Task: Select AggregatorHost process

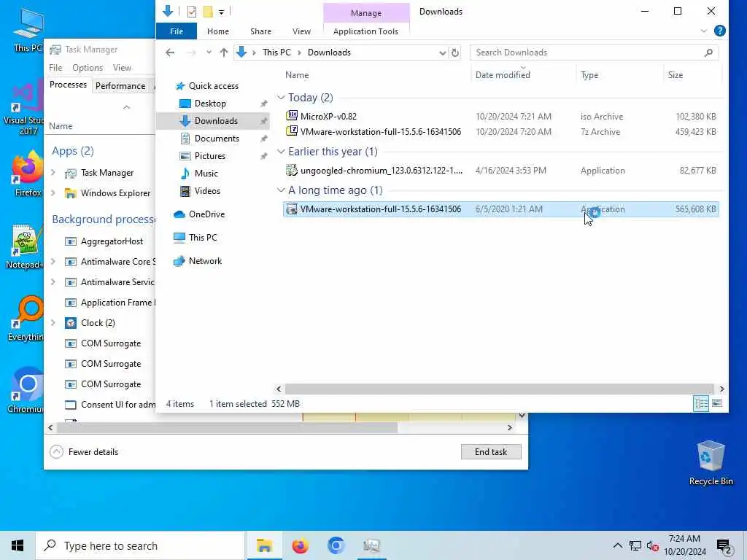Action: click(112, 241)
